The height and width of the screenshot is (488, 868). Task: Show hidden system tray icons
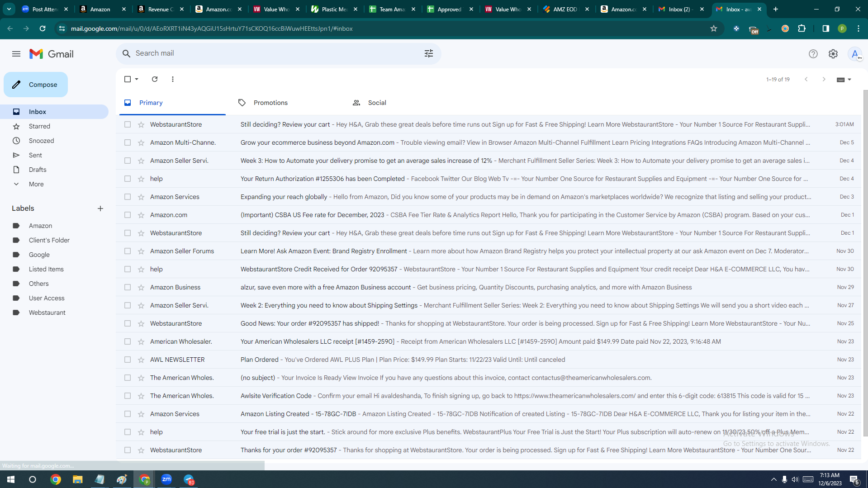pos(773,479)
